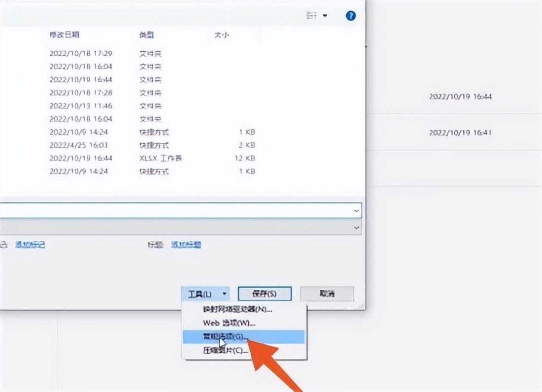The width and height of the screenshot is (542, 392).
Task: Open the save-as file type combo box
Action: pyautogui.click(x=180, y=228)
